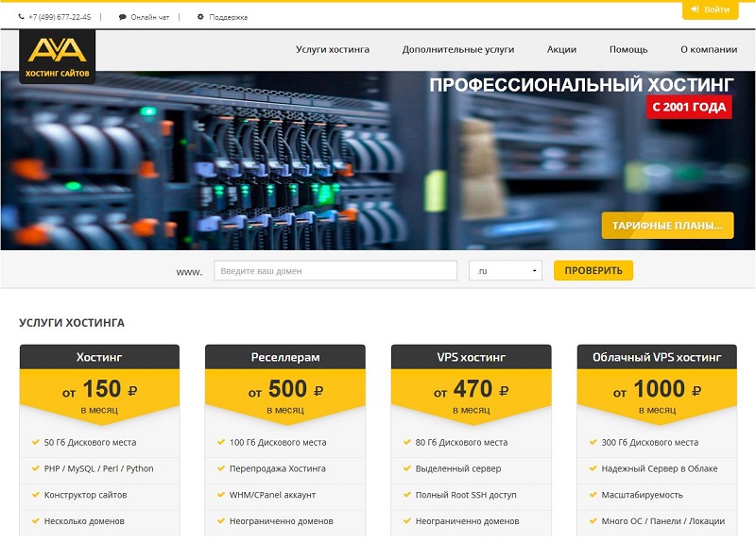The image size is (756, 560).
Task: Click the online chat speech bubble icon
Action: point(123,17)
